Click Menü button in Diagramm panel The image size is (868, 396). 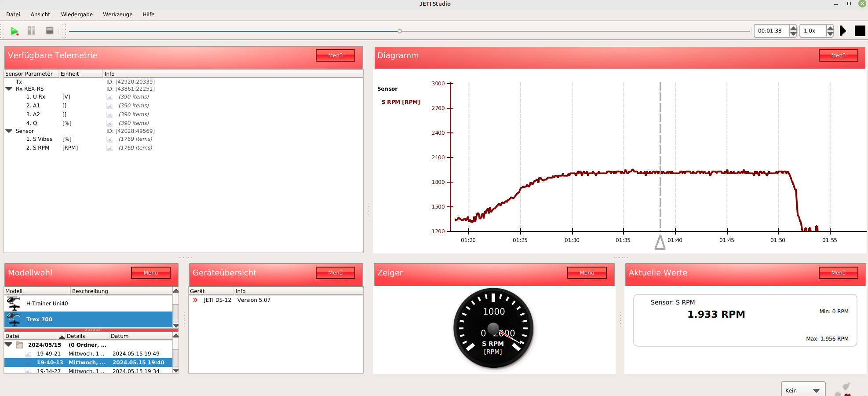coord(838,55)
